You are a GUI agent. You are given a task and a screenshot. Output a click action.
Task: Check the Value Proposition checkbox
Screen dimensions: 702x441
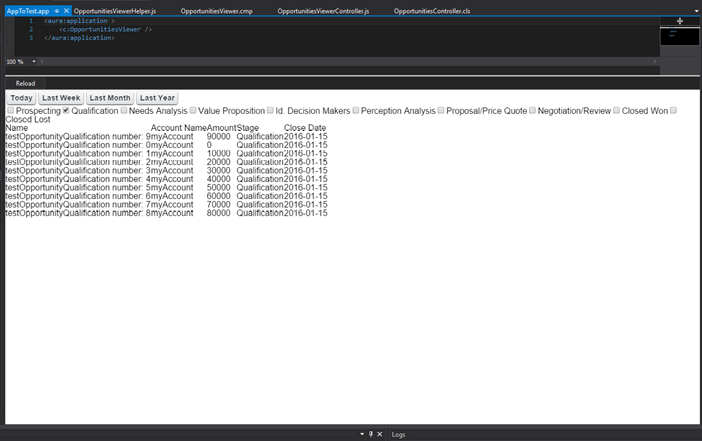coord(193,110)
